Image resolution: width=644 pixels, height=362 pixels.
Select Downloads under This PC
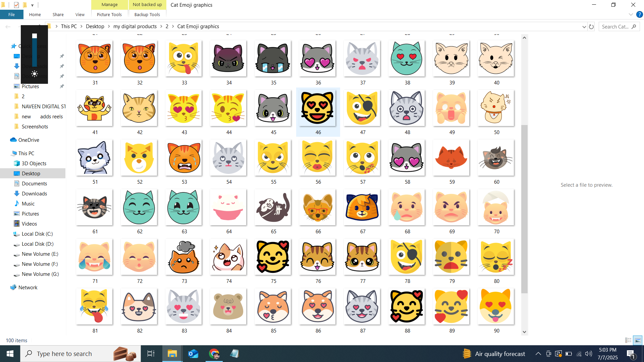(x=34, y=194)
